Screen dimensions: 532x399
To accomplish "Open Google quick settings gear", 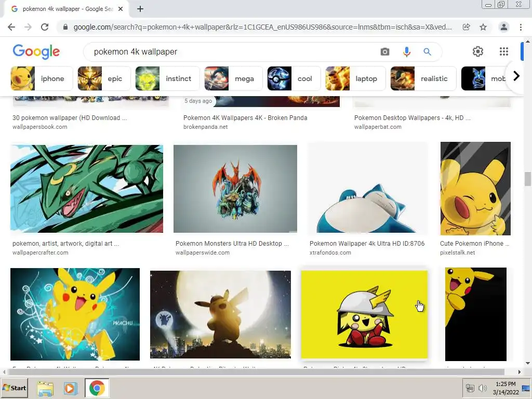I will point(478,51).
